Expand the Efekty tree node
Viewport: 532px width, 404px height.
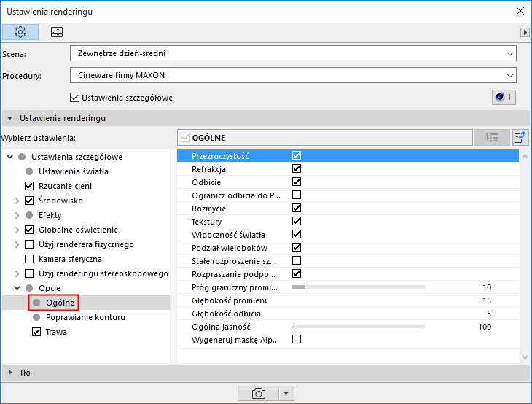(17, 215)
